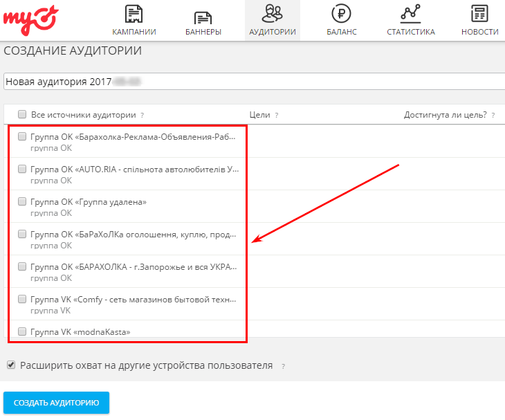Switch to АУДИТОРИИ tab label
Screen dimensions: 505x420
click(x=273, y=32)
